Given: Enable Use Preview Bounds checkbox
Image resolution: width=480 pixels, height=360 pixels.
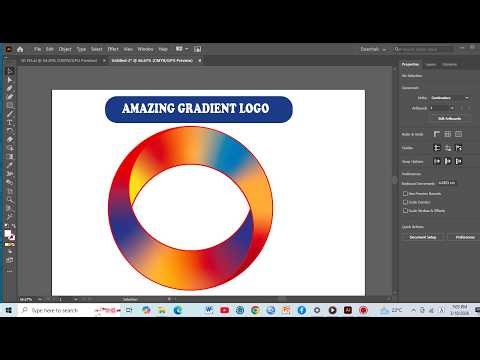Looking at the screenshot, I should click(405, 193).
